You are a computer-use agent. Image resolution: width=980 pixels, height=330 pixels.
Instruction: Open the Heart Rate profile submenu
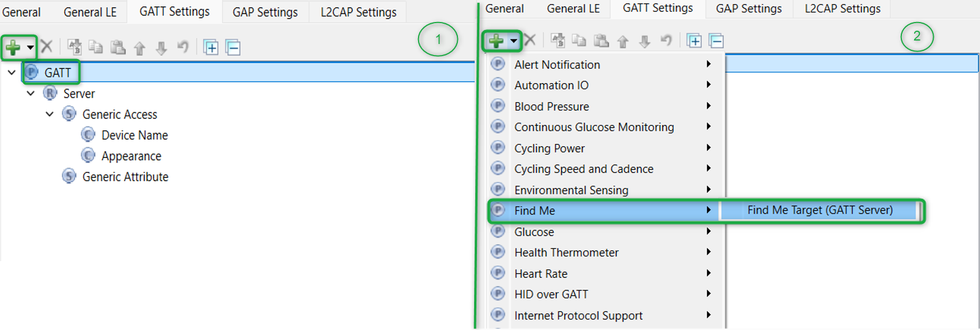pyautogui.click(x=541, y=273)
